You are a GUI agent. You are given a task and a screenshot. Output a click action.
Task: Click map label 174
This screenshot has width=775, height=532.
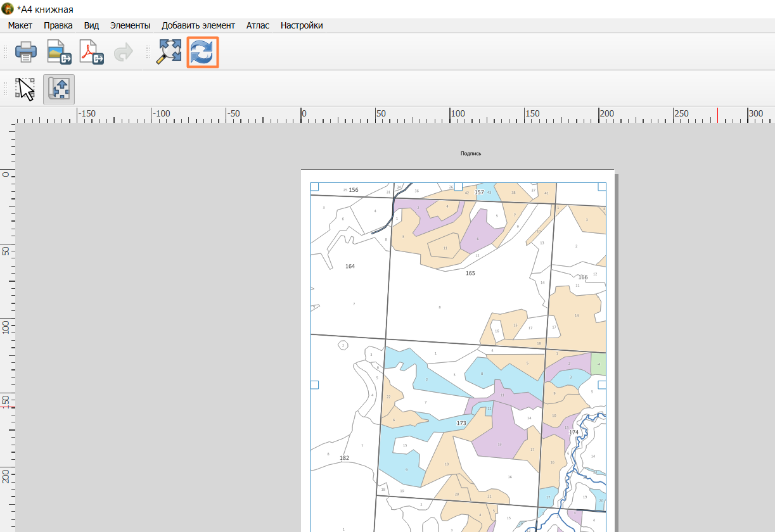[574, 432]
